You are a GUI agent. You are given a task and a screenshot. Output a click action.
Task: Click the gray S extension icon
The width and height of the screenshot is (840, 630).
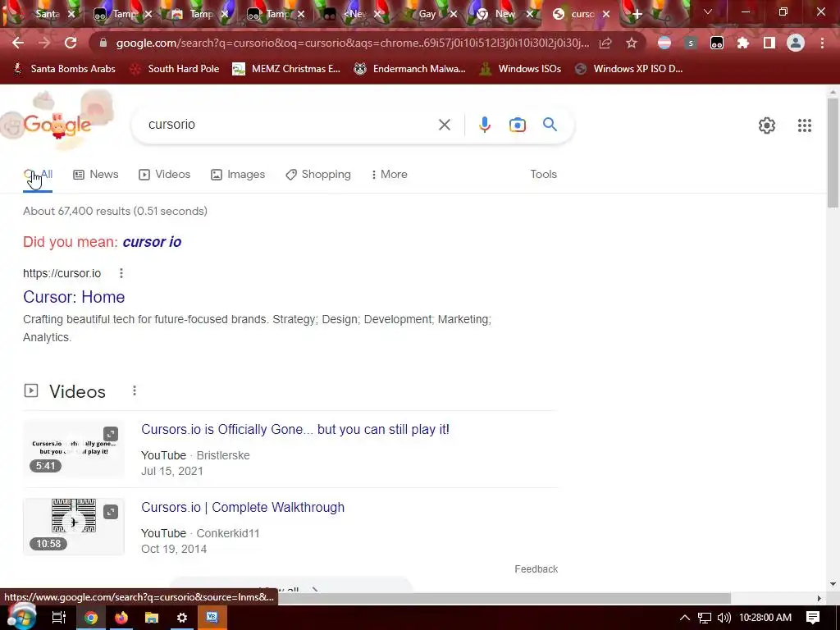click(x=691, y=43)
